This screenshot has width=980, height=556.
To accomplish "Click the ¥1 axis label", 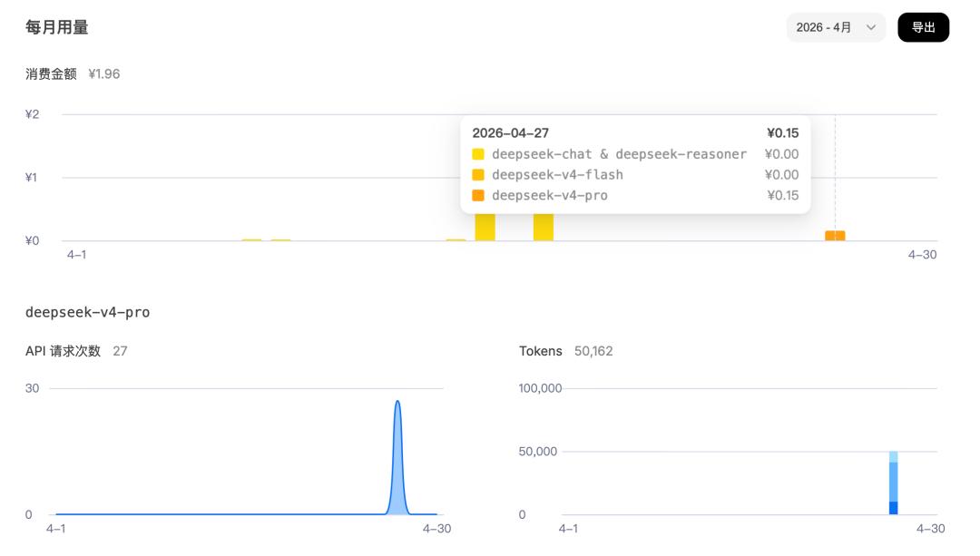I will tap(31, 178).
